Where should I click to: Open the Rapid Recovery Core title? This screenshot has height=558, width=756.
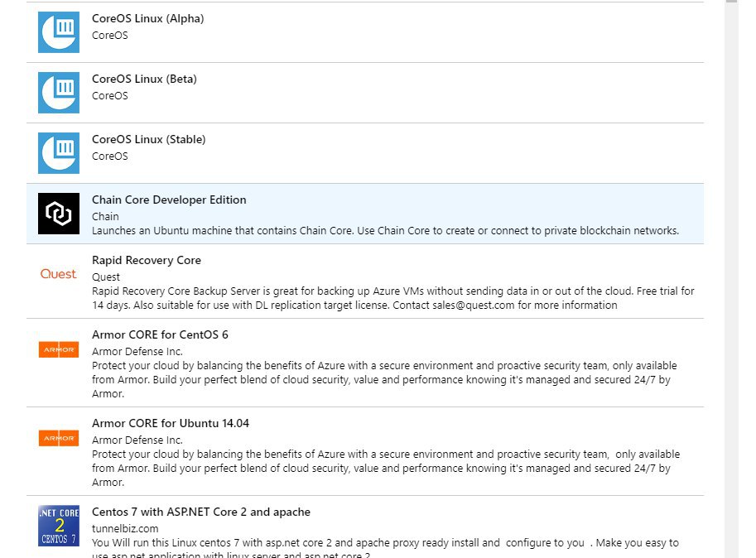(x=146, y=260)
